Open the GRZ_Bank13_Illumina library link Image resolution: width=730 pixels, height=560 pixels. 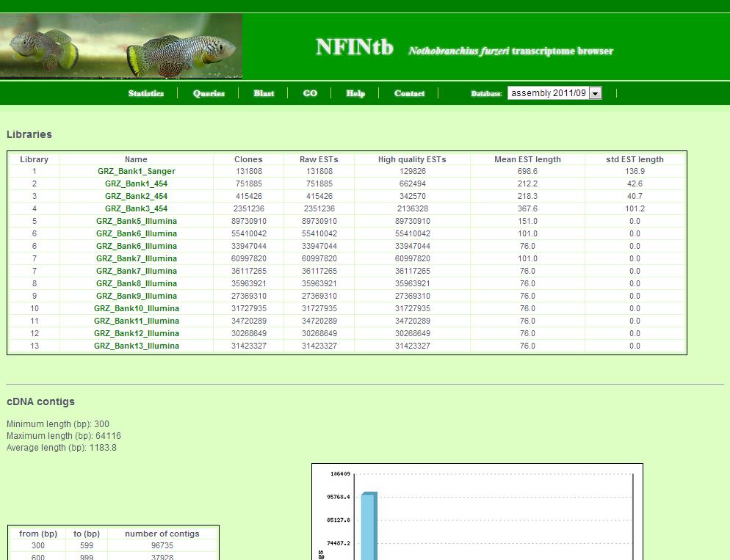(136, 346)
